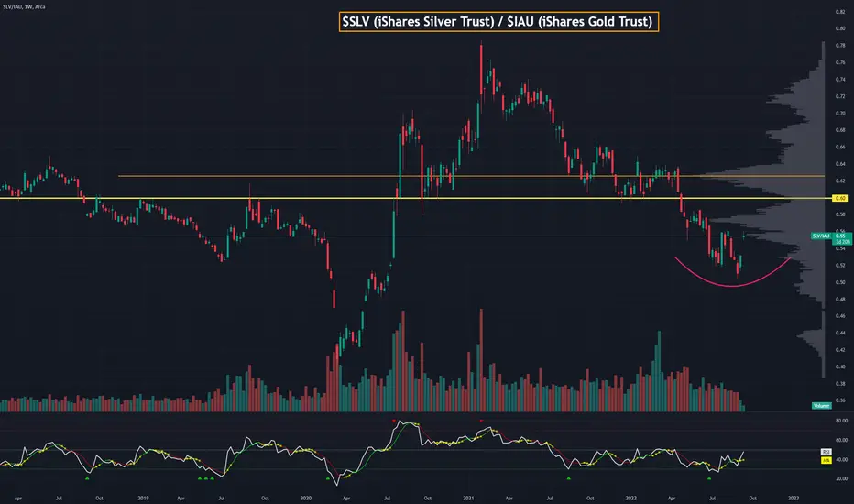Click the "SLV/IAU, 1W, Arca" symbol legend
854x504 pixels.
[24, 7]
